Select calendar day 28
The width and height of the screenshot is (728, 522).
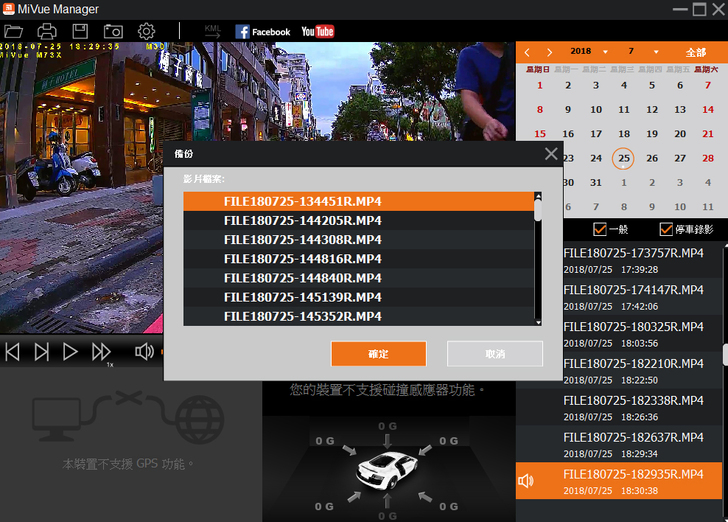tap(708, 158)
